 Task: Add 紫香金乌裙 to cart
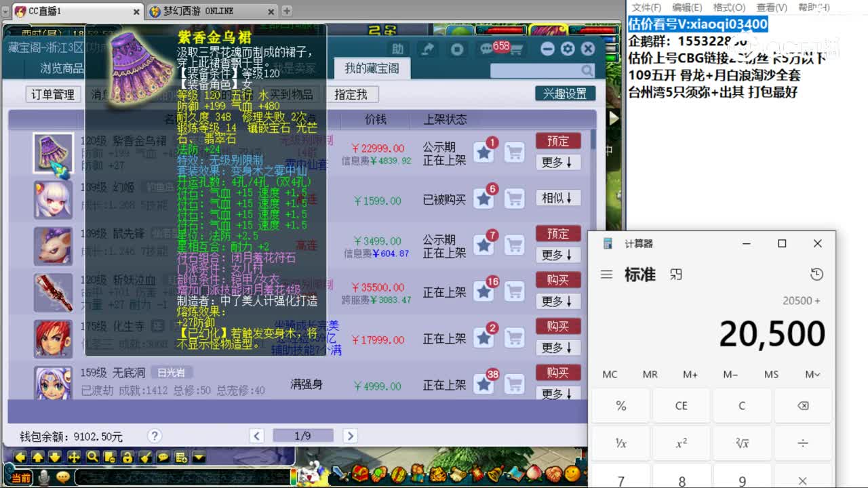click(515, 153)
